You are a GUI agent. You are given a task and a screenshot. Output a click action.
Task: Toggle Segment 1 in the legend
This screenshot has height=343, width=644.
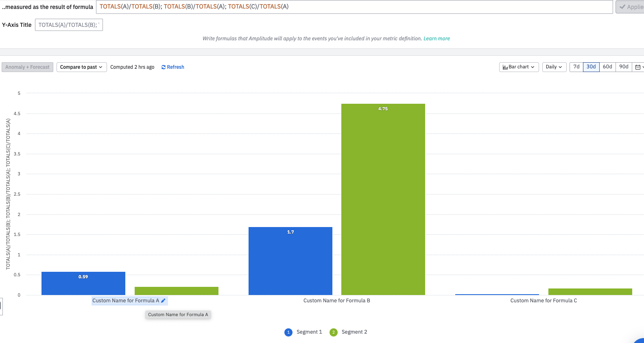pyautogui.click(x=303, y=332)
